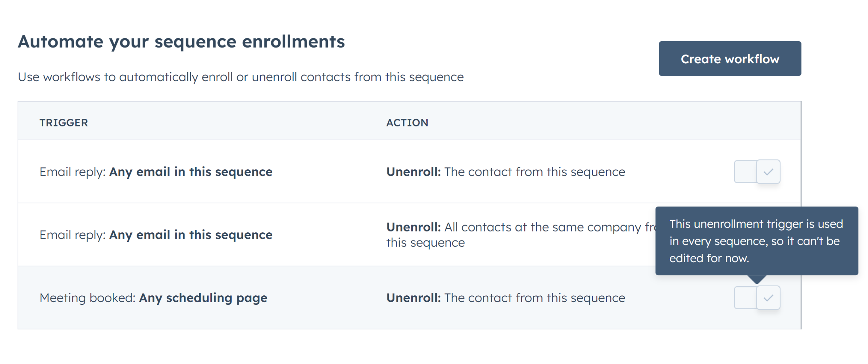The image size is (868, 364).
Task: Click the Create workflow button
Action: [730, 59]
